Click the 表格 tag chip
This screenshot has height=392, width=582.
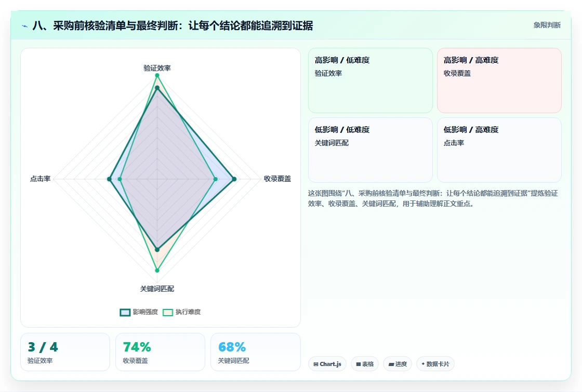(364, 364)
